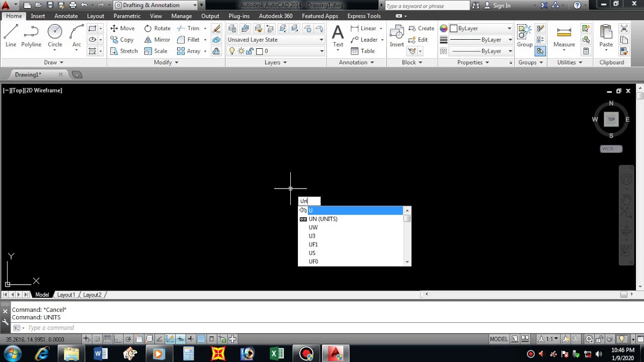This screenshot has height=362, width=644.
Task: Open the Manage ribbon tab
Action: (182, 16)
